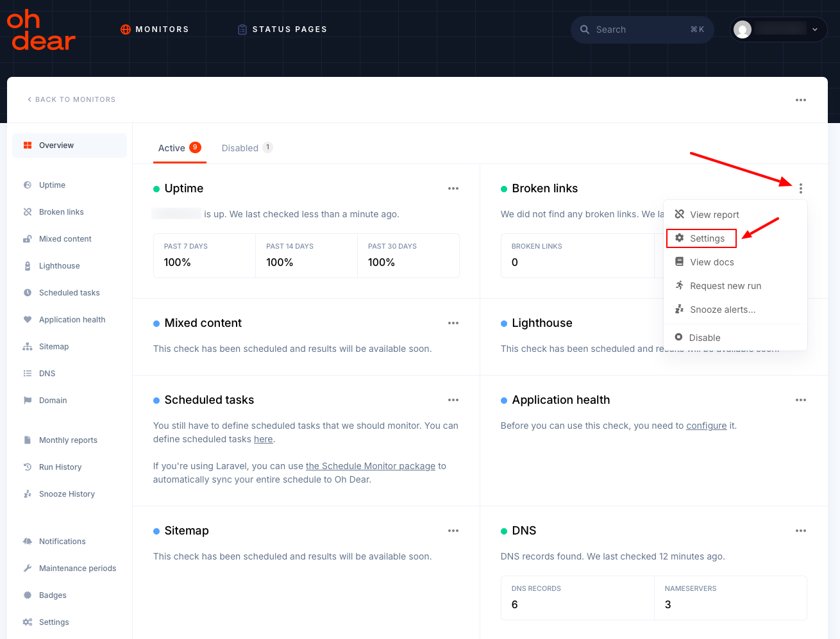
Task: Open Badges in the sidebar
Action: (53, 595)
